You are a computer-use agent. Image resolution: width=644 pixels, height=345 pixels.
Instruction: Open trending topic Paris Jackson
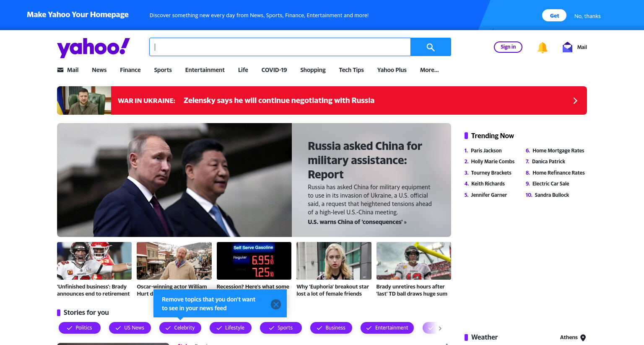(486, 151)
